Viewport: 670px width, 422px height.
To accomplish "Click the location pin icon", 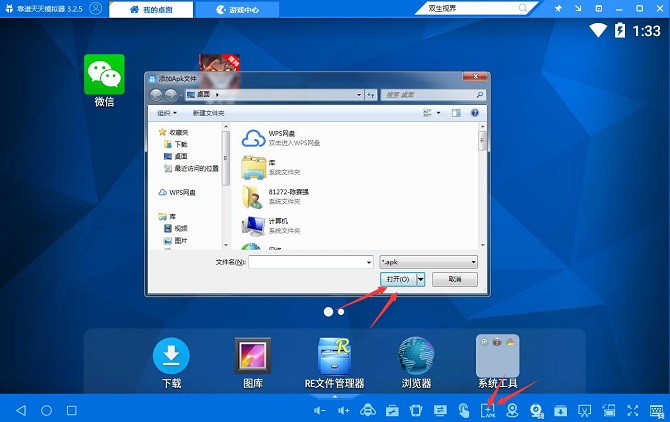I will tap(512, 410).
